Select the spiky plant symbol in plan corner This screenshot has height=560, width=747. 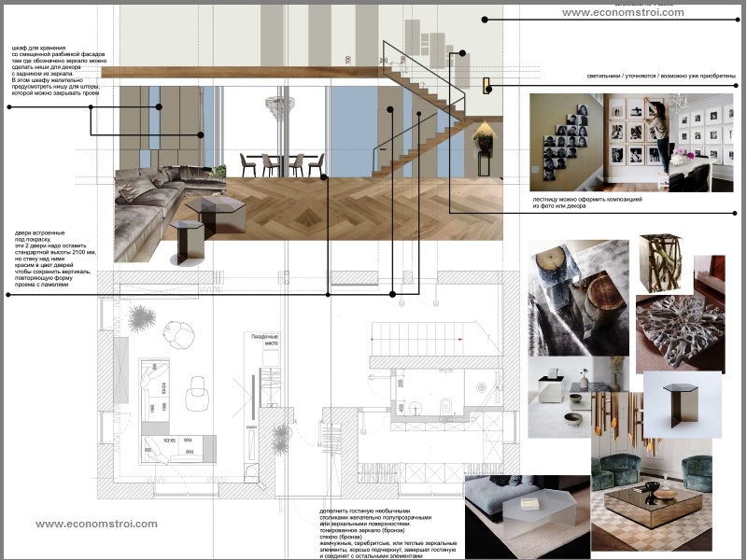[142, 318]
